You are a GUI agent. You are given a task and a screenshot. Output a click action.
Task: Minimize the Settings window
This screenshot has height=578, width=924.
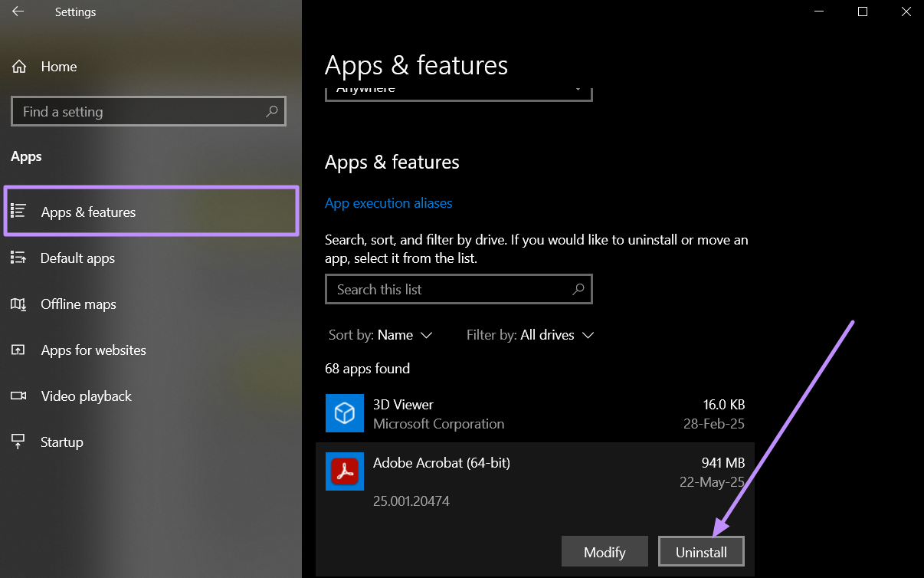(x=818, y=11)
